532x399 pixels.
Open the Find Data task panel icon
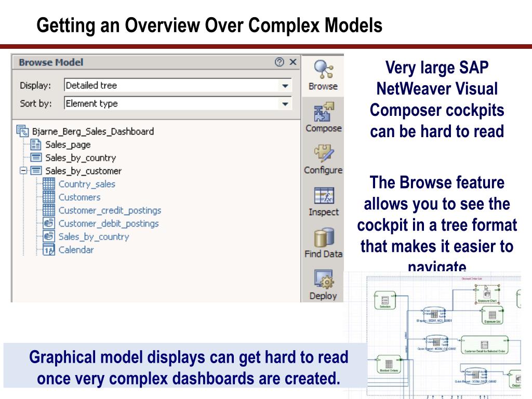(x=324, y=237)
